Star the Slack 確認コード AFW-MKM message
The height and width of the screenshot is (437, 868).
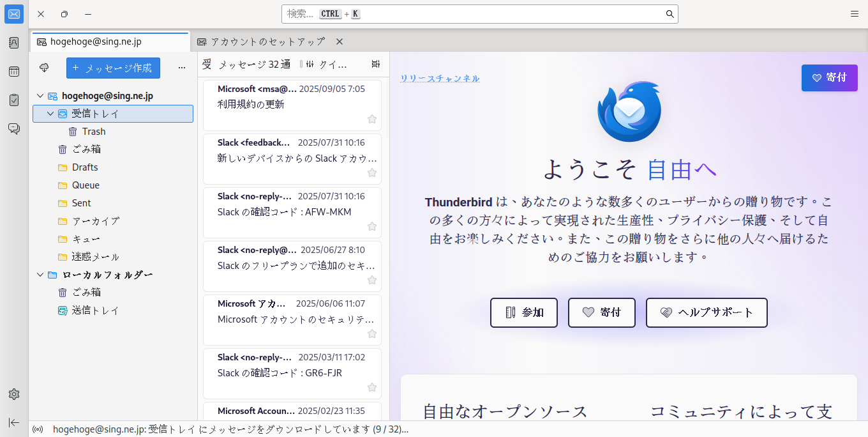click(372, 226)
